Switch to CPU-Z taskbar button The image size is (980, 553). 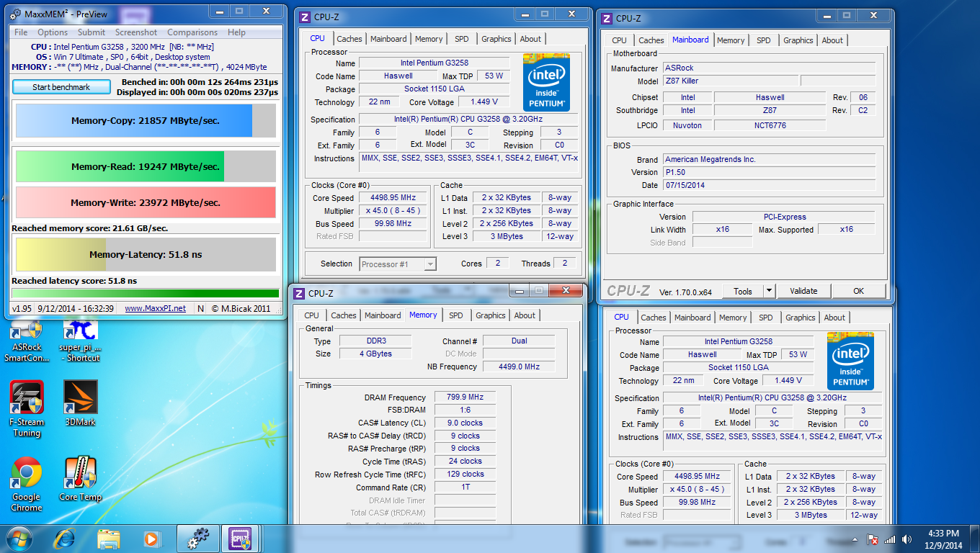(241, 538)
